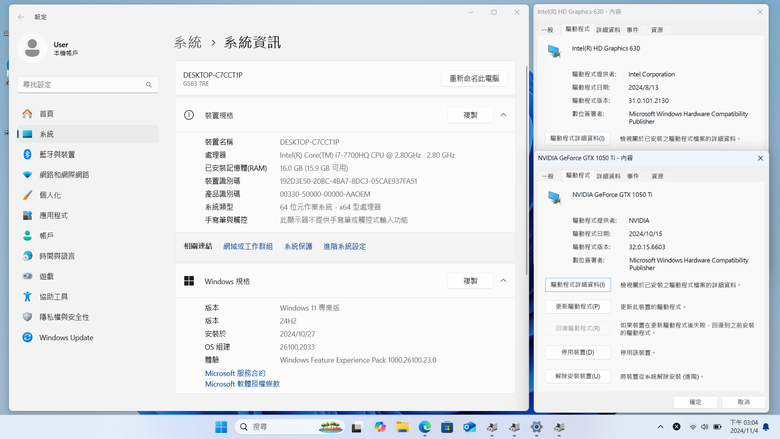
Task: Select processor text Intel(R) Core(TM) i7-7700HQ
Action: pyautogui.click(x=367, y=155)
